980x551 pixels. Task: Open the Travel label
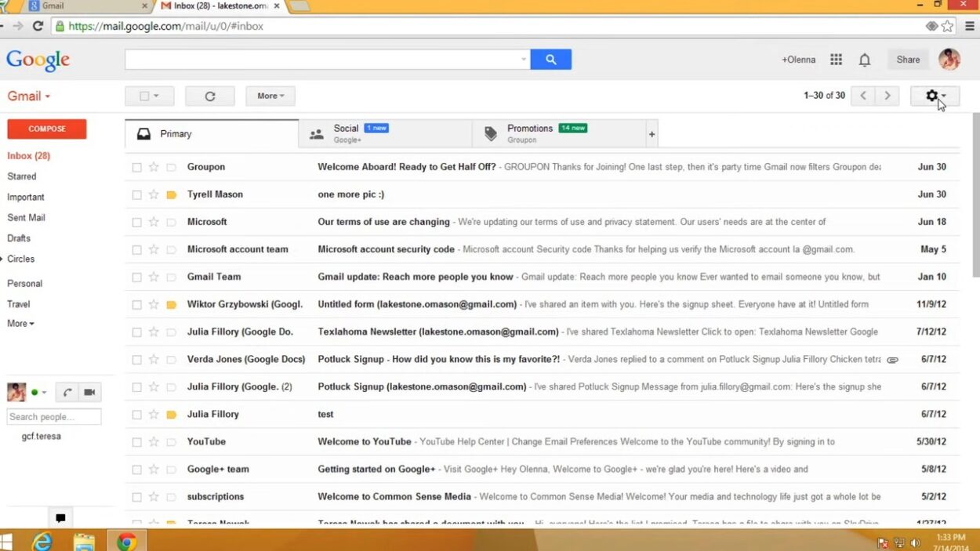click(19, 304)
